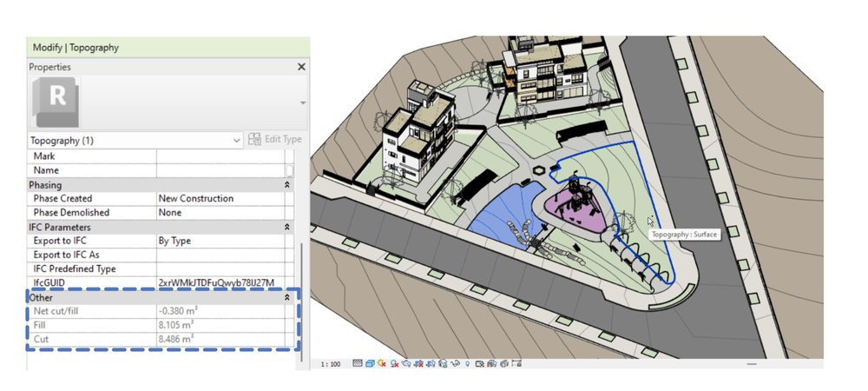Image resolution: width=868 pixels, height=391 pixels.
Task: Open the view scale 1 : 100 selector
Action: [331, 364]
